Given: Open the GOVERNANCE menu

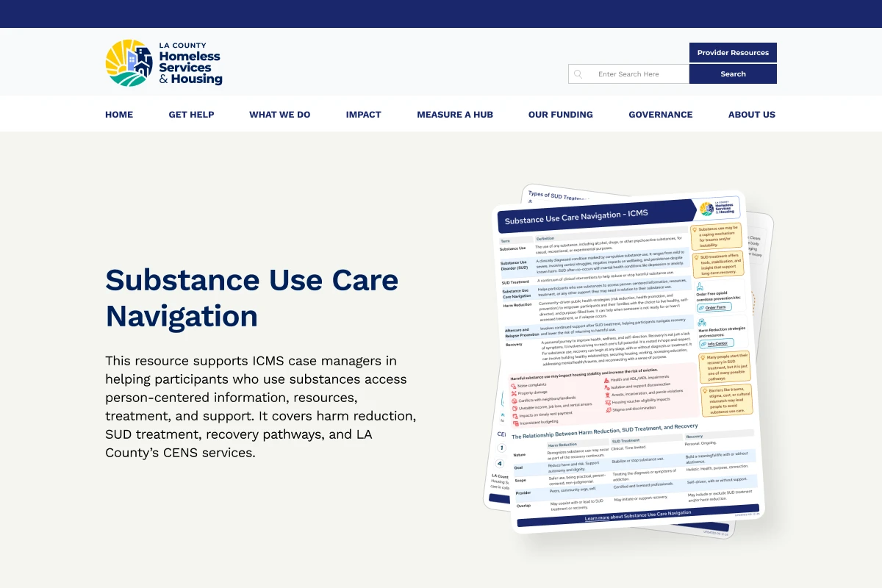Looking at the screenshot, I should [x=660, y=115].
